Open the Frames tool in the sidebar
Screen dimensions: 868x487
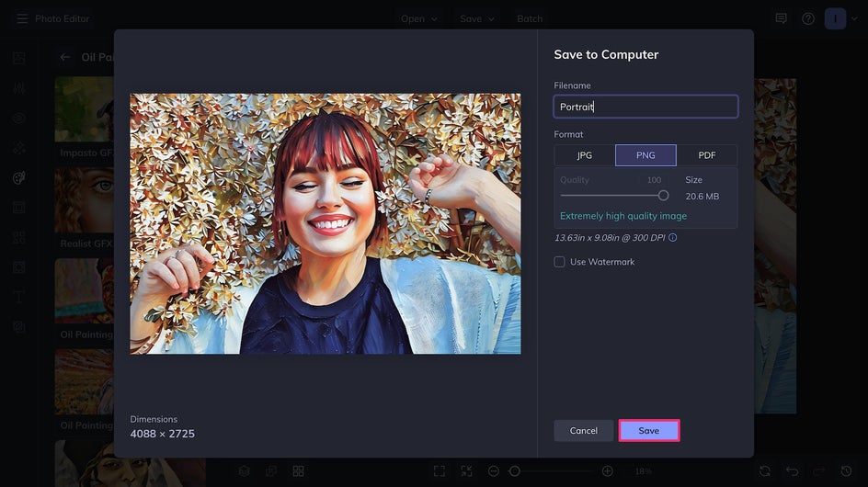[x=19, y=208]
